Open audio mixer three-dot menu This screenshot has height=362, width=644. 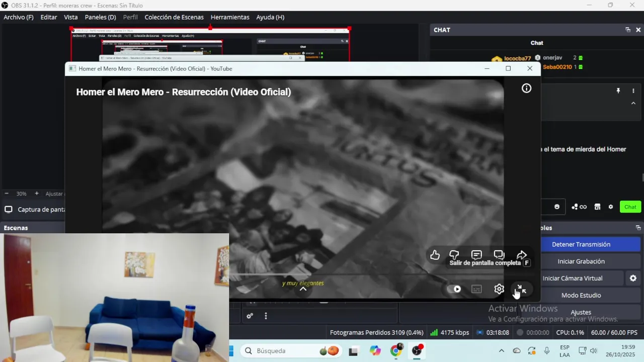click(266, 316)
